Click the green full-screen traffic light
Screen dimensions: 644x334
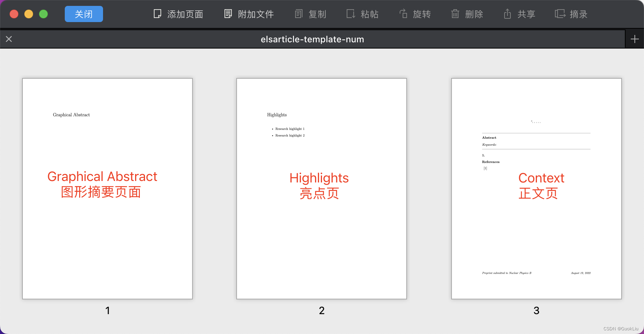pyautogui.click(x=43, y=14)
